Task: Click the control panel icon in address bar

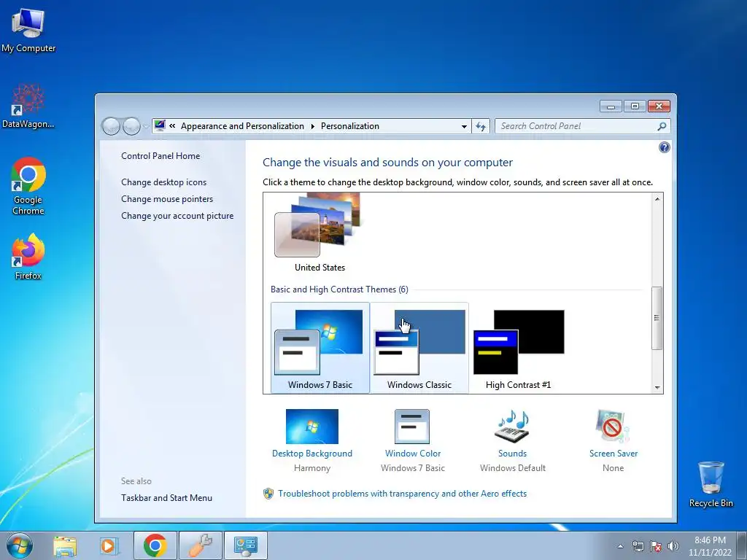Action: click(160, 125)
